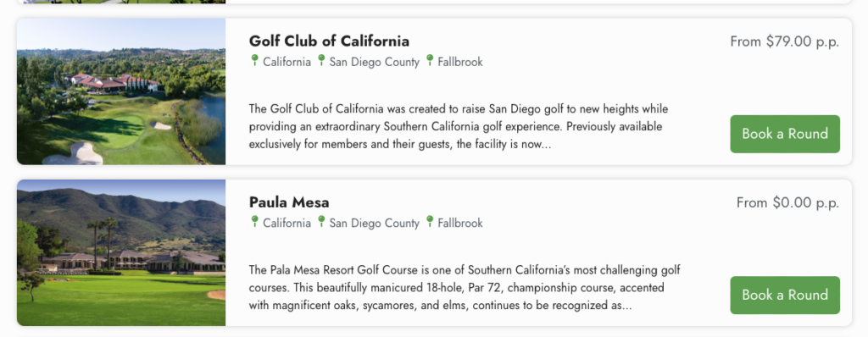Click tee icon beside San Diego County, Golf Club of California

click(x=321, y=60)
